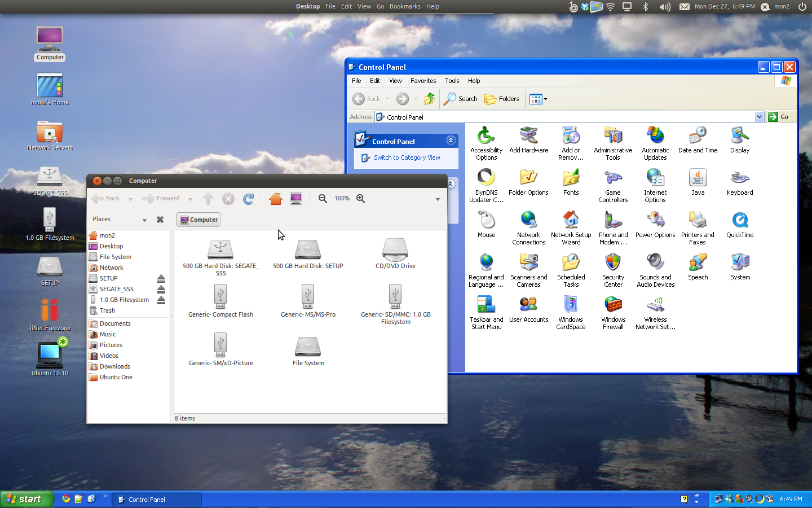Viewport: 812px width, 508px height.
Task: Open volume control in top panel
Action: 665,7
